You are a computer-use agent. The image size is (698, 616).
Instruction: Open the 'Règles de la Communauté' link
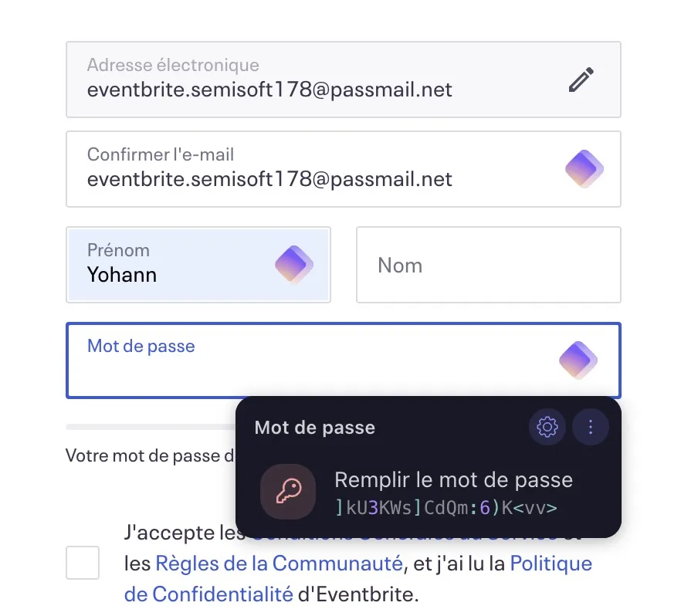[279, 564]
